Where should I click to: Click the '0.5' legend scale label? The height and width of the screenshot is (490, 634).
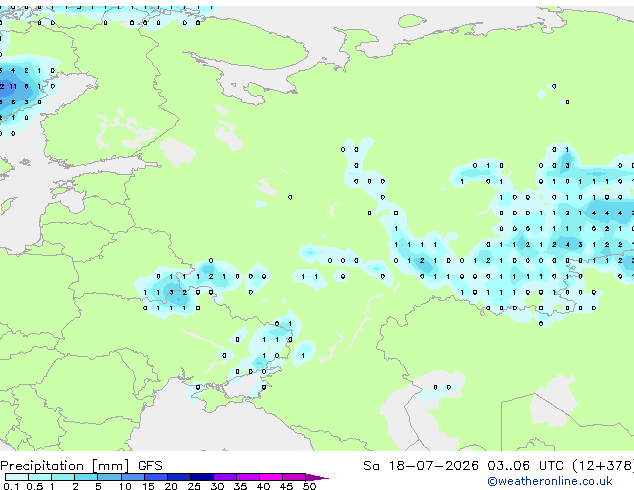(x=35, y=486)
